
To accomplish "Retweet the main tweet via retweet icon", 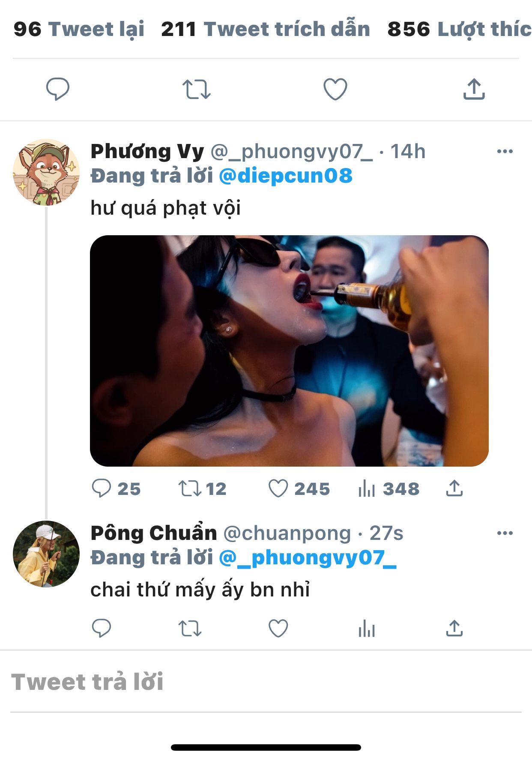I will click(x=197, y=90).
